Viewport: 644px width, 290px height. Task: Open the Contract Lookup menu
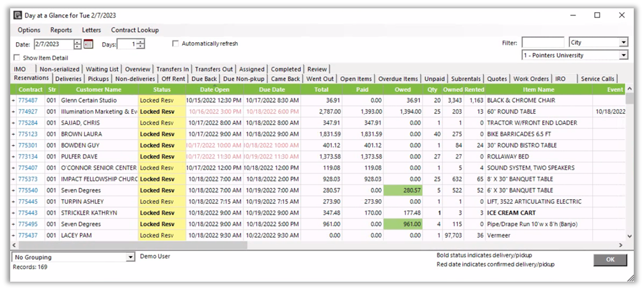pyautogui.click(x=135, y=30)
